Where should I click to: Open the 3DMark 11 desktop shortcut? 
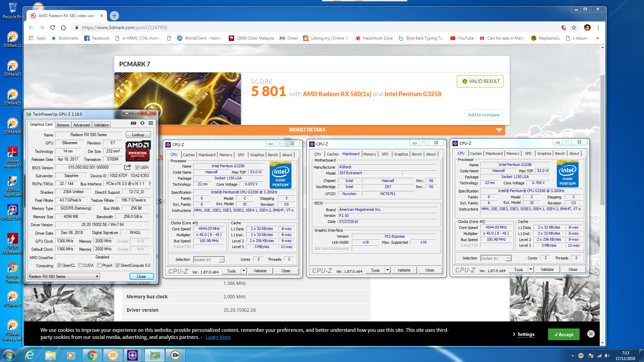[x=12, y=39]
